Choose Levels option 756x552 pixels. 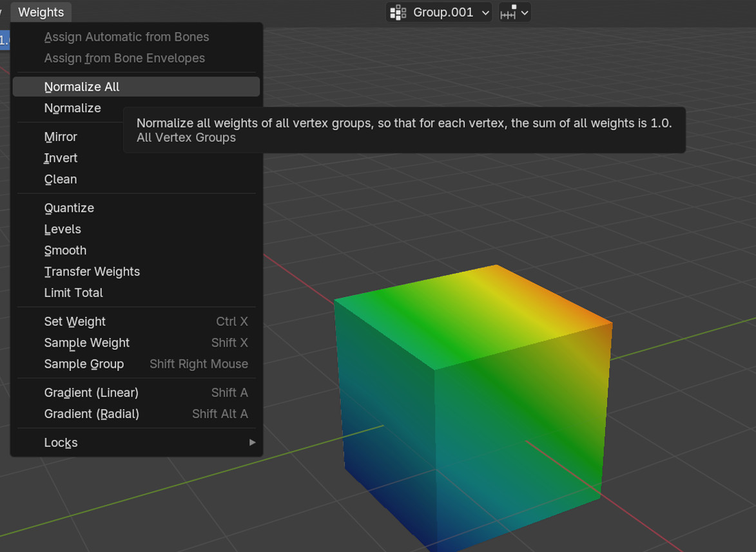136,229
